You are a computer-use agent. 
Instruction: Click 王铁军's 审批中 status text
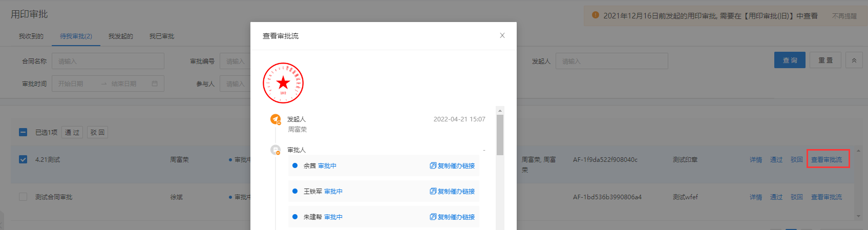(333, 192)
